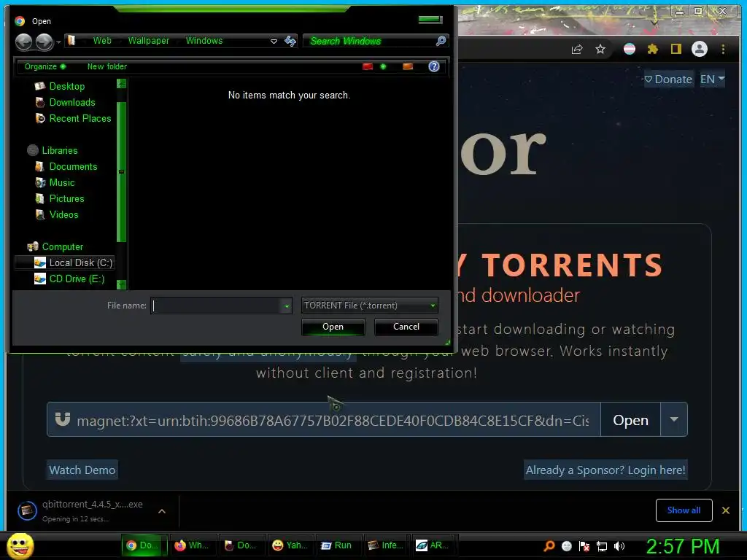Expand qbittorrent download options chevron
The image size is (747, 560).
pyautogui.click(x=162, y=511)
